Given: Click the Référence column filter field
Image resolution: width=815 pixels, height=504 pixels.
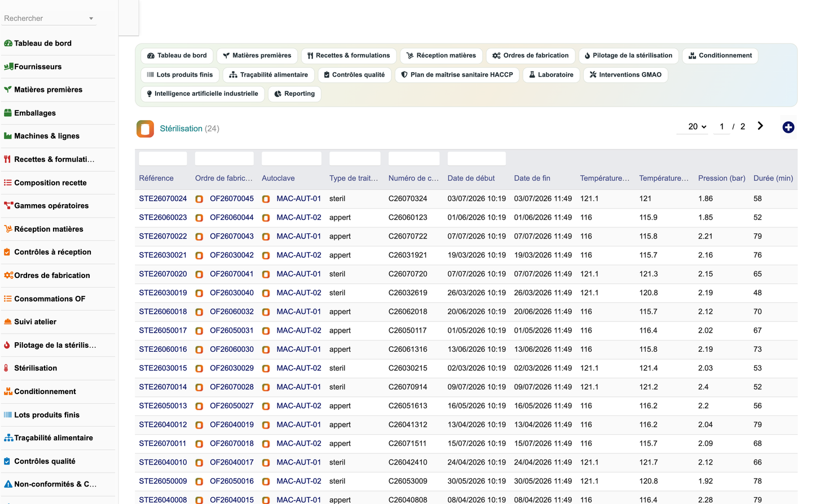Looking at the screenshot, I should pyautogui.click(x=163, y=158).
